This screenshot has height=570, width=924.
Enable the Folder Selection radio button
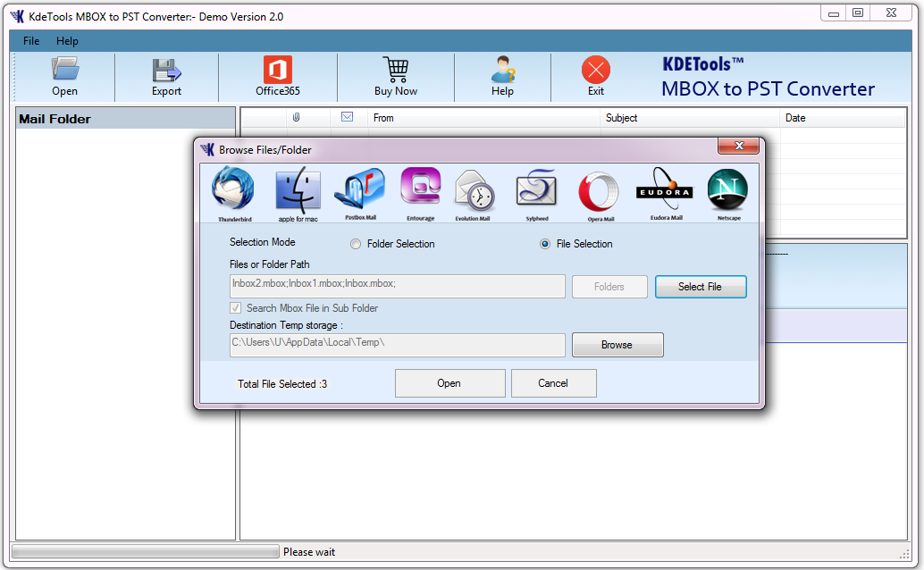[x=356, y=244]
